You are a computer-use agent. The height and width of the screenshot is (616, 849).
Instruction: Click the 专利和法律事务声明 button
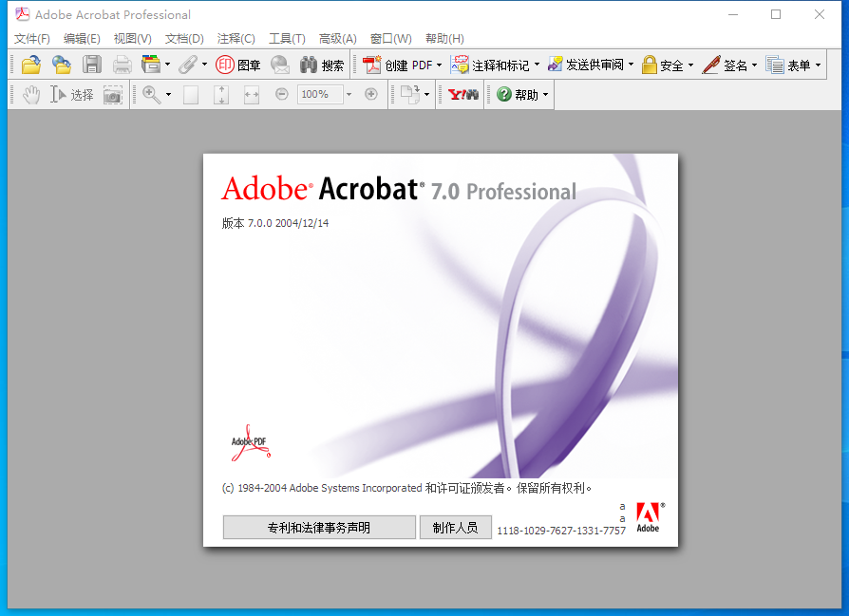(x=319, y=527)
